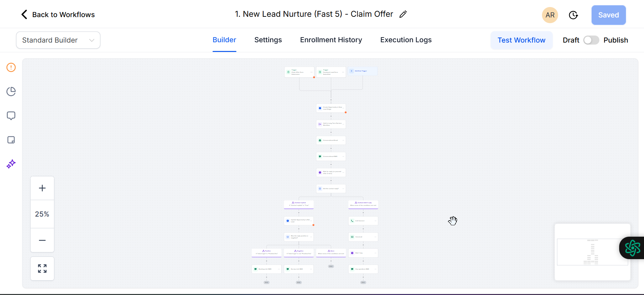Image resolution: width=644 pixels, height=295 pixels.
Task: Click the Test Workflow button
Action: click(x=521, y=40)
